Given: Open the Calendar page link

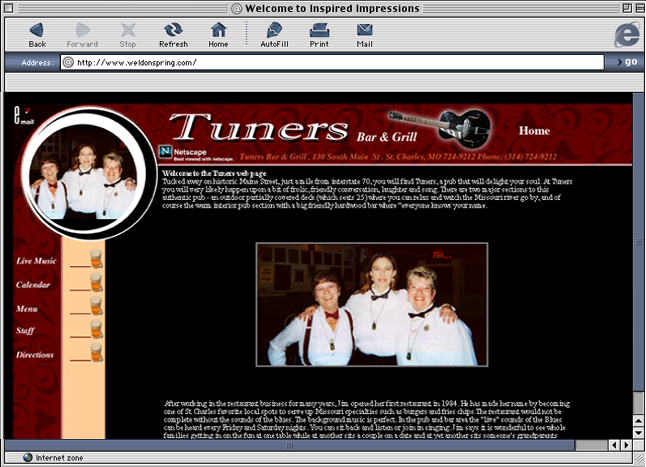Looking at the screenshot, I should pyautogui.click(x=32, y=285).
